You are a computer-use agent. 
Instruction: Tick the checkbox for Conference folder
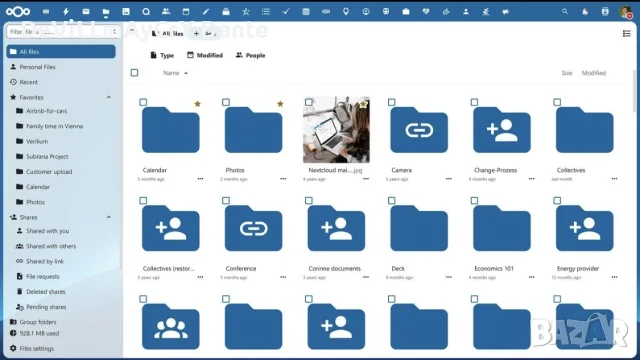click(x=226, y=200)
